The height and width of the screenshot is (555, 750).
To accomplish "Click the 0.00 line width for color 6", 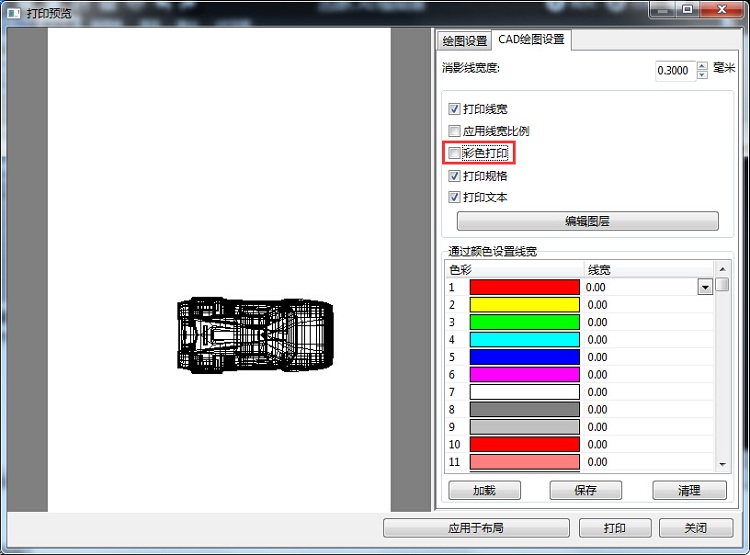I will coord(597,375).
